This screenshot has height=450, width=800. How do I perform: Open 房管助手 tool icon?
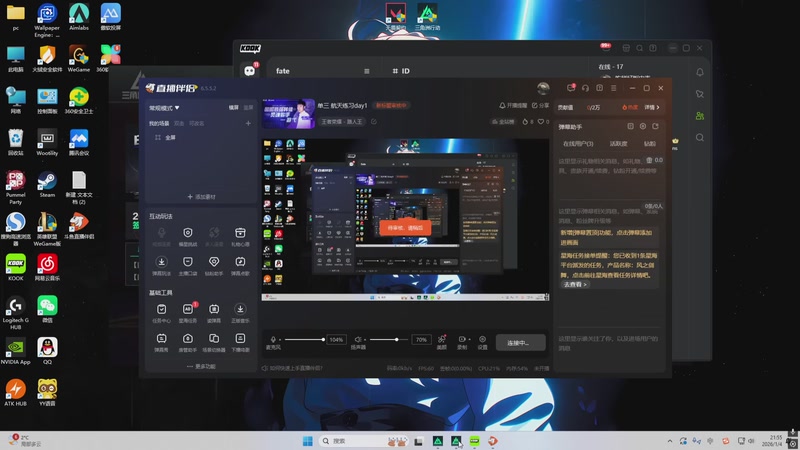[x=188, y=339]
